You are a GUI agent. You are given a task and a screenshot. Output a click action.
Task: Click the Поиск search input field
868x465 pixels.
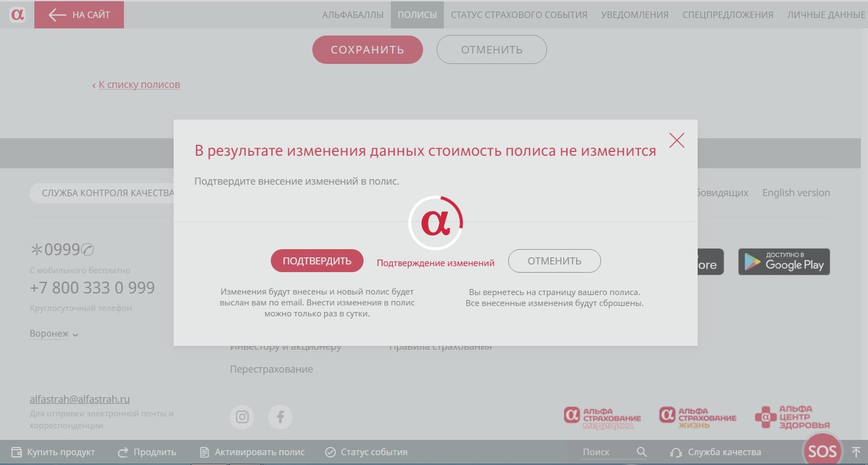[x=603, y=452]
